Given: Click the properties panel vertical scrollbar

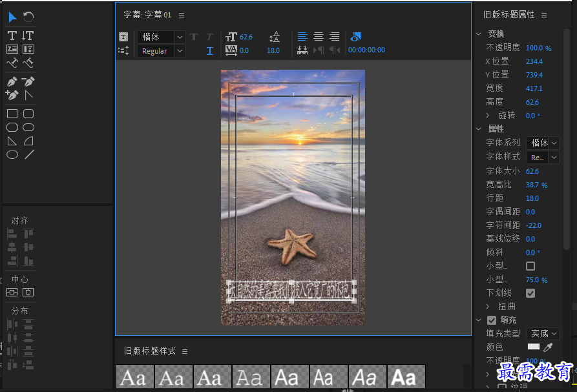Looking at the screenshot, I should coord(567,139).
